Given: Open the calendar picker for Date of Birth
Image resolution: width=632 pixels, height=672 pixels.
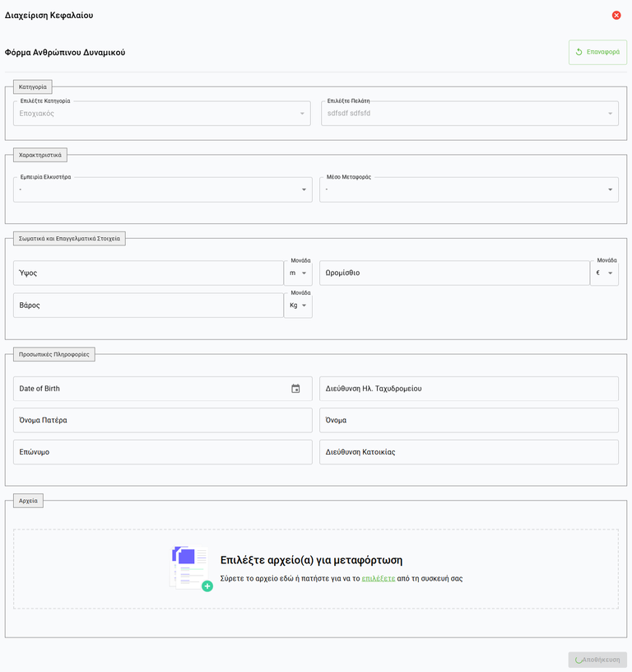Looking at the screenshot, I should [295, 389].
